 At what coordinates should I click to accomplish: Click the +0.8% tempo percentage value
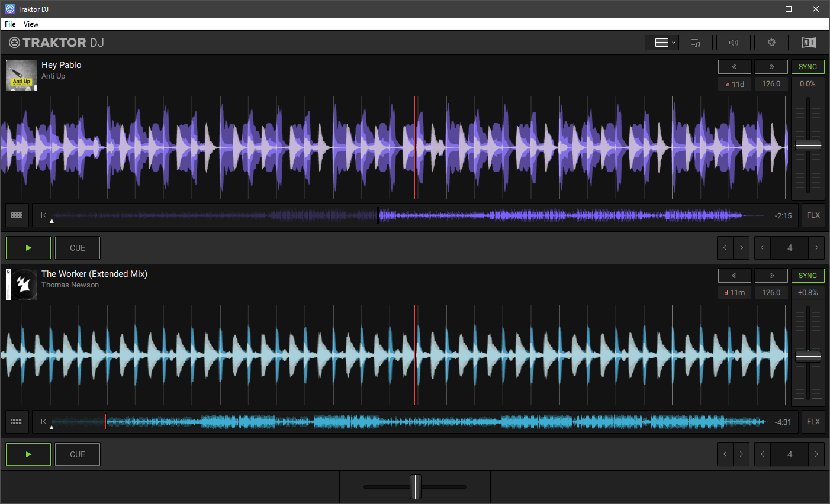tap(808, 293)
